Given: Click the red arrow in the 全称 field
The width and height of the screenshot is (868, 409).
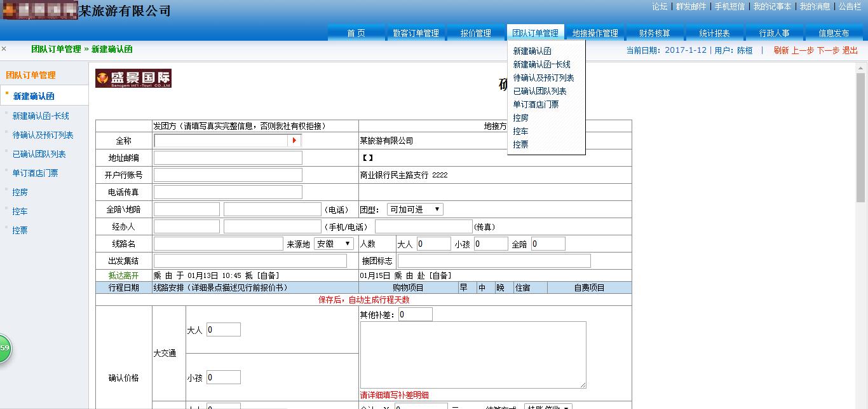Looking at the screenshot, I should (x=294, y=141).
